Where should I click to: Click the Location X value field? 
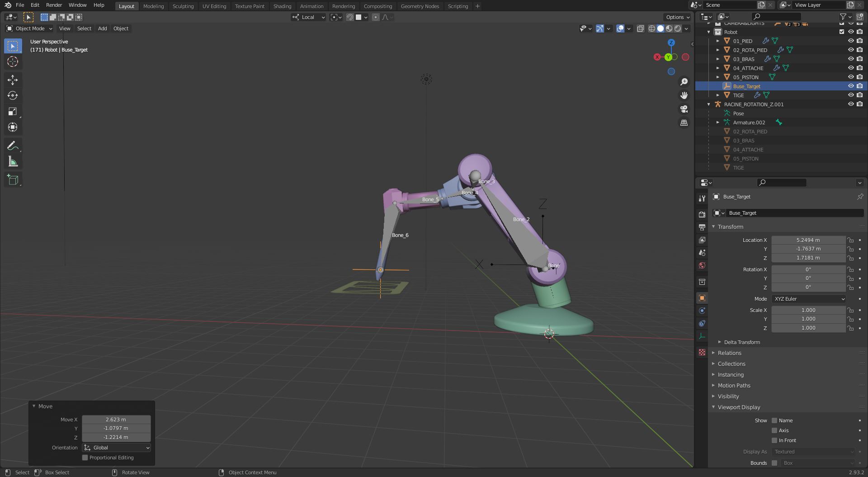(808, 240)
